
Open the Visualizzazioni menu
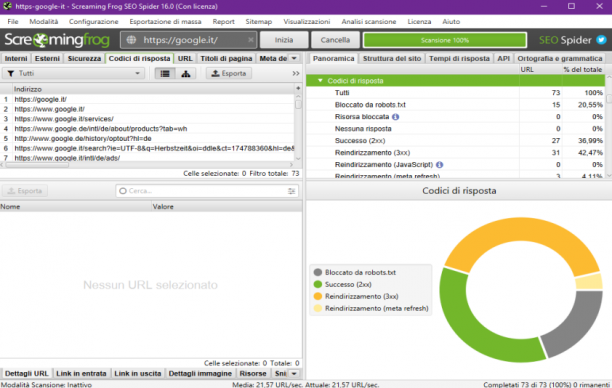(x=307, y=21)
